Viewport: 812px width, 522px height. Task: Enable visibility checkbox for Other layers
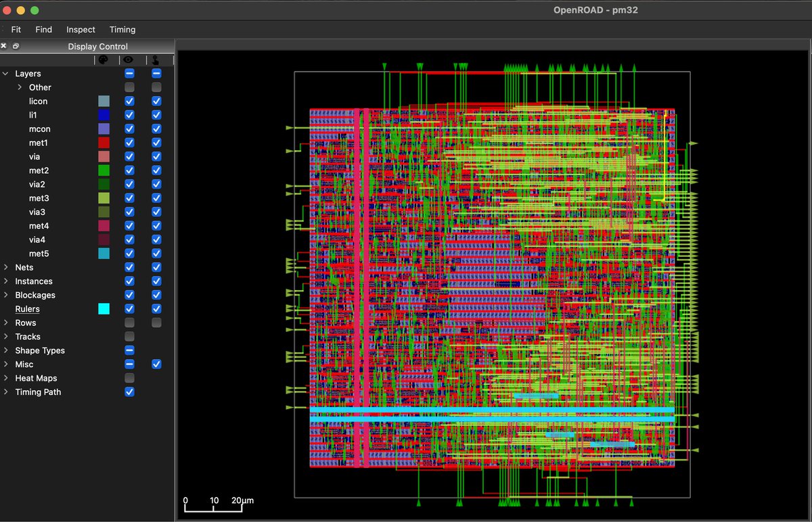129,87
